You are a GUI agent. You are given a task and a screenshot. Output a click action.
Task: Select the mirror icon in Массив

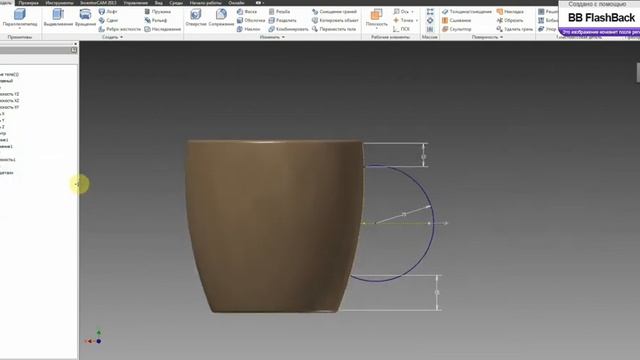click(430, 29)
